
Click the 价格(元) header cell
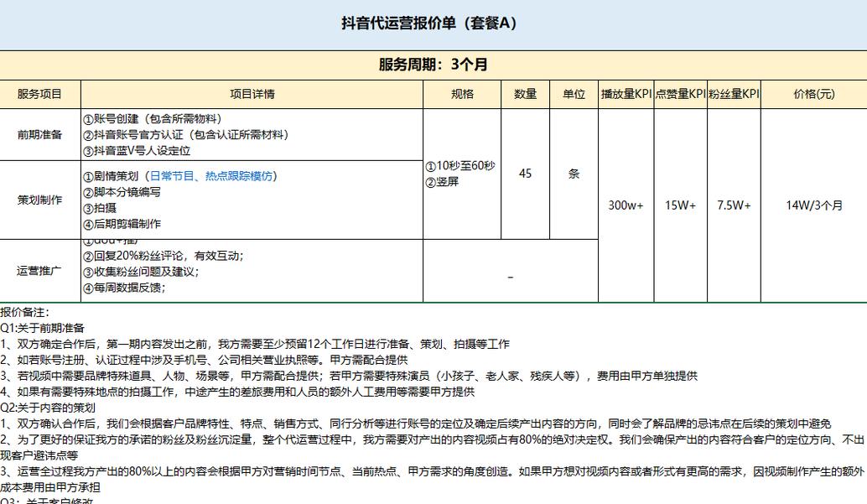coord(814,94)
